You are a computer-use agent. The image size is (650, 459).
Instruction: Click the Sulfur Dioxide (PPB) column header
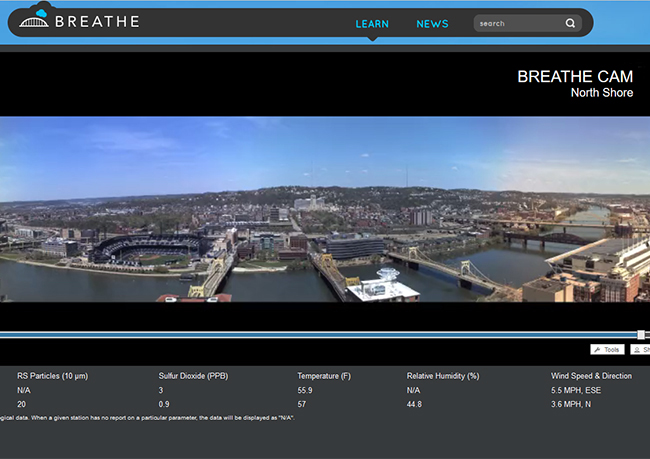193,376
